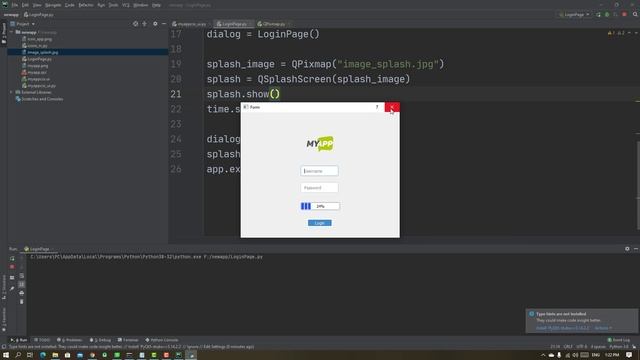
Task: Select myapp.png in the project tree
Action: [x=38, y=66]
